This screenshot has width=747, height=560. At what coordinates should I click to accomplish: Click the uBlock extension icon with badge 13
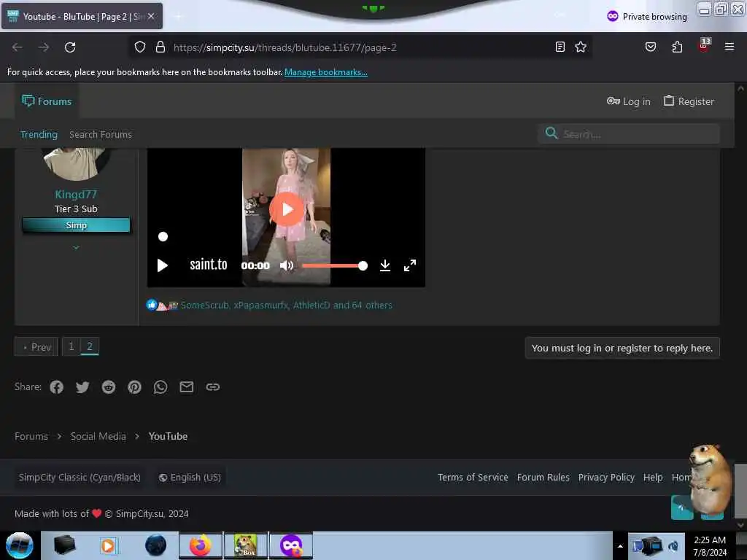704,45
